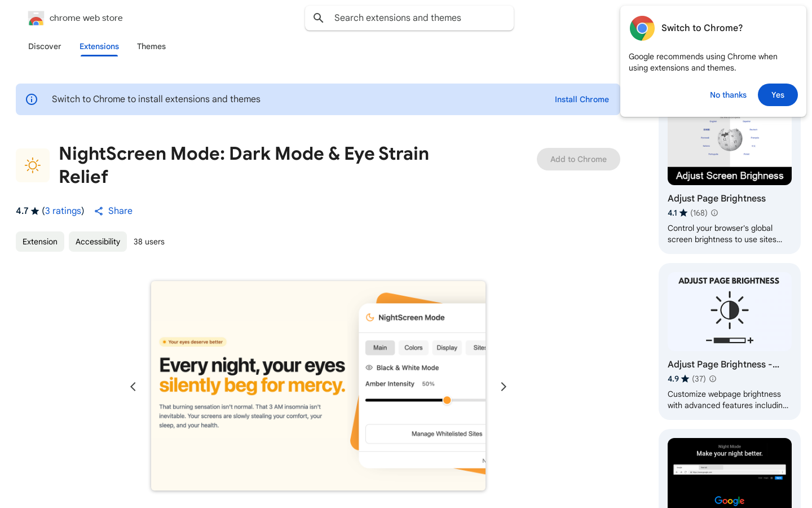This screenshot has height=508, width=812.
Task: Open the Adjust Page Brightness -... title link
Action: [723, 365]
